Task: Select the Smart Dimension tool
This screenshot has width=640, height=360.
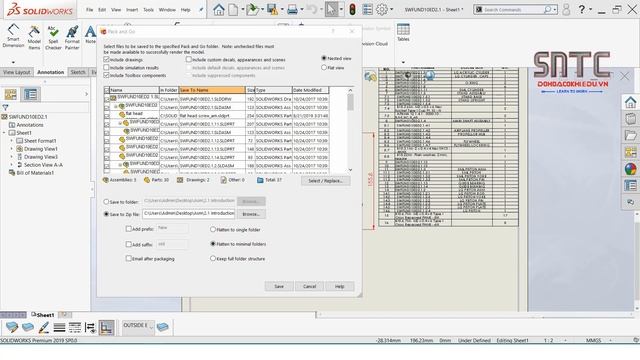Action: pos(13,36)
